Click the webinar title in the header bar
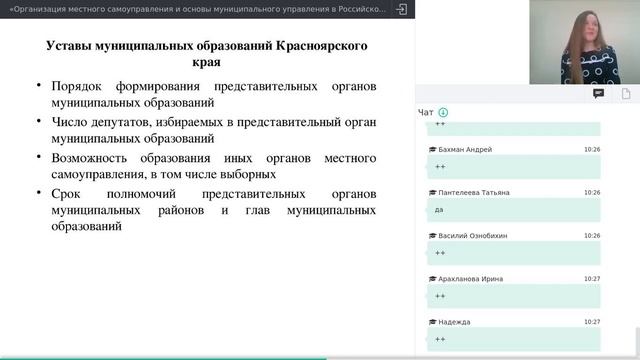Image resolution: width=640 pixels, height=360 pixels. point(198,9)
